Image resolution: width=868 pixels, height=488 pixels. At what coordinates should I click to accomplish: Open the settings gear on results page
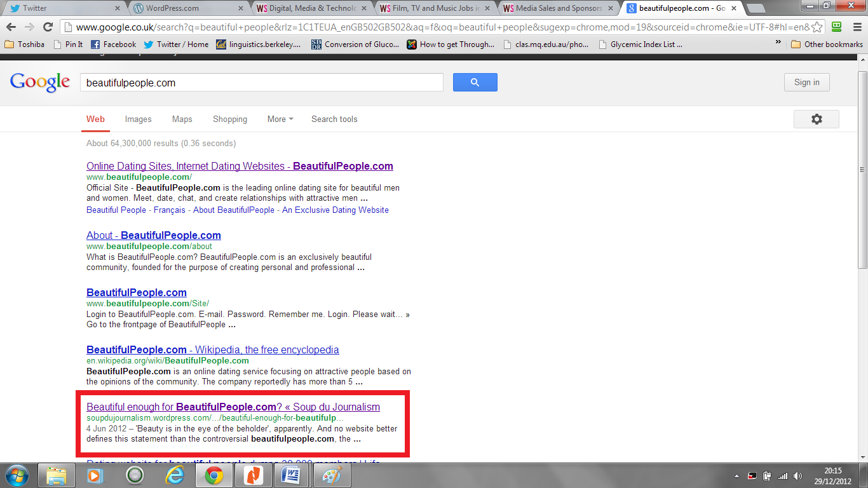click(817, 119)
